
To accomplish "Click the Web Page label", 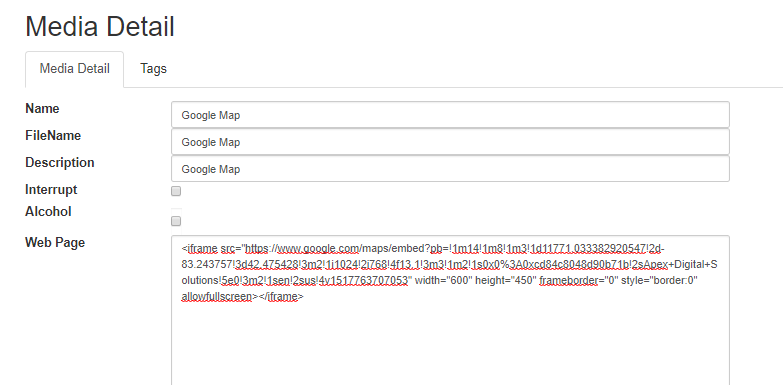I will click(55, 243).
